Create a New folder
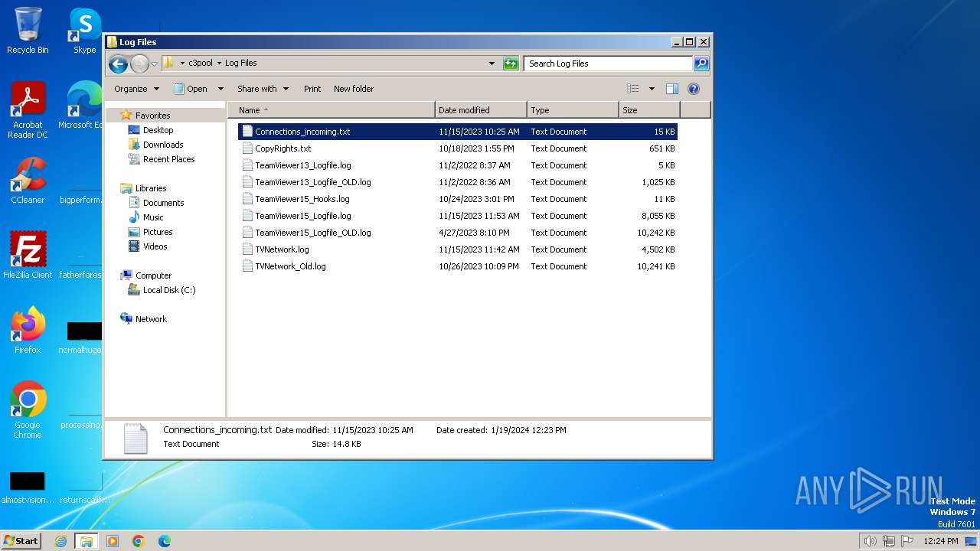Screen dimensions: 980x551 [354, 89]
